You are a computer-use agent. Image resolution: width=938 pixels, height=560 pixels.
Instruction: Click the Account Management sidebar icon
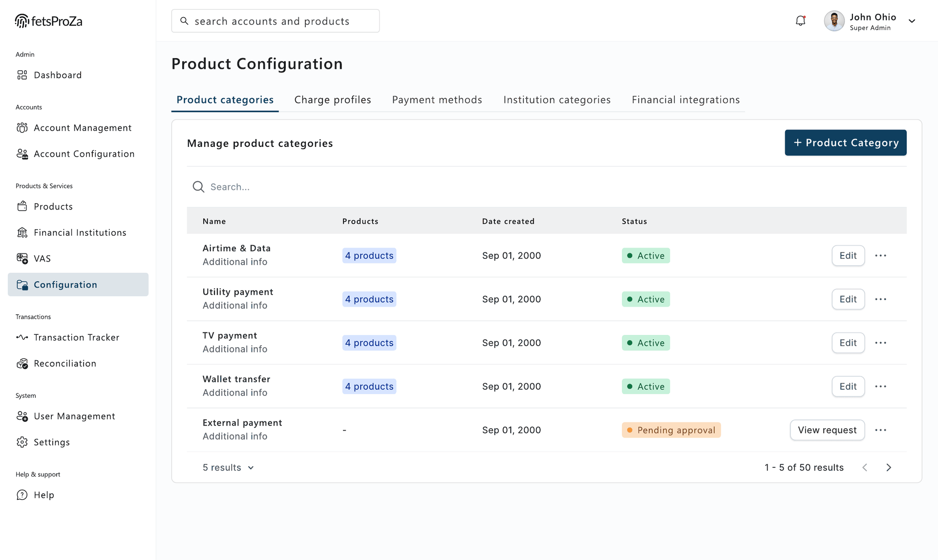pos(22,127)
